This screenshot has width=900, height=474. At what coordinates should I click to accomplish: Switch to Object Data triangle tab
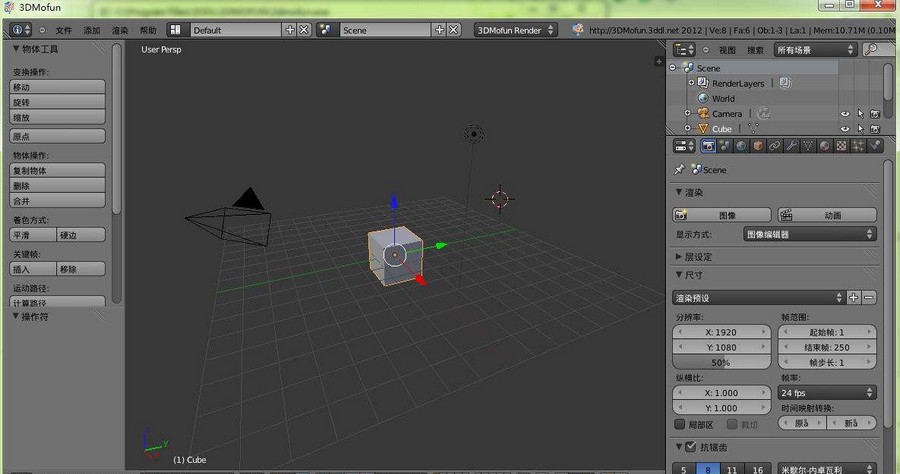pos(808,146)
